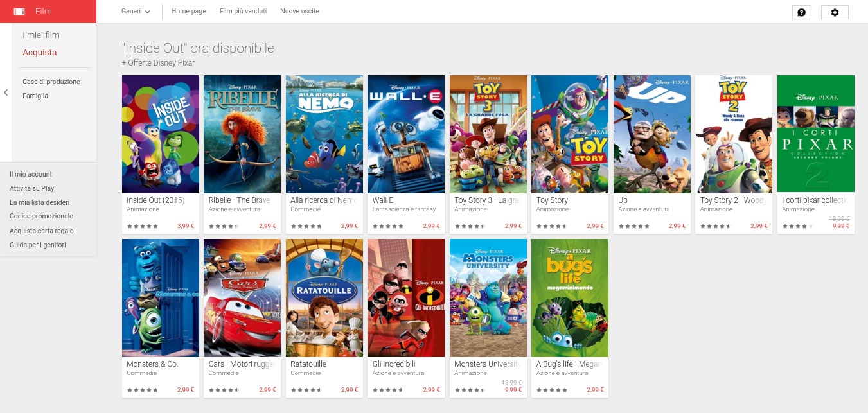The width and height of the screenshot is (868, 413).
Task: Open the Toy Story 2 poster
Action: [734, 134]
